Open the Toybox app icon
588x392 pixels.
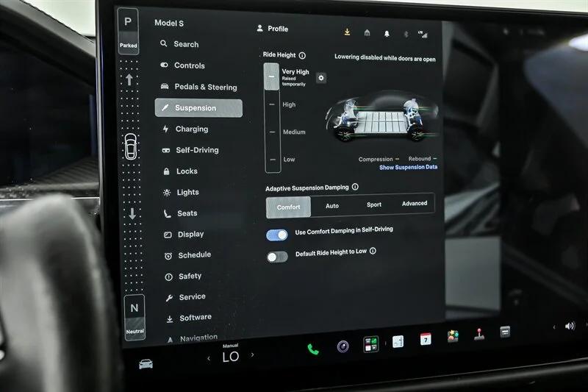point(453,336)
